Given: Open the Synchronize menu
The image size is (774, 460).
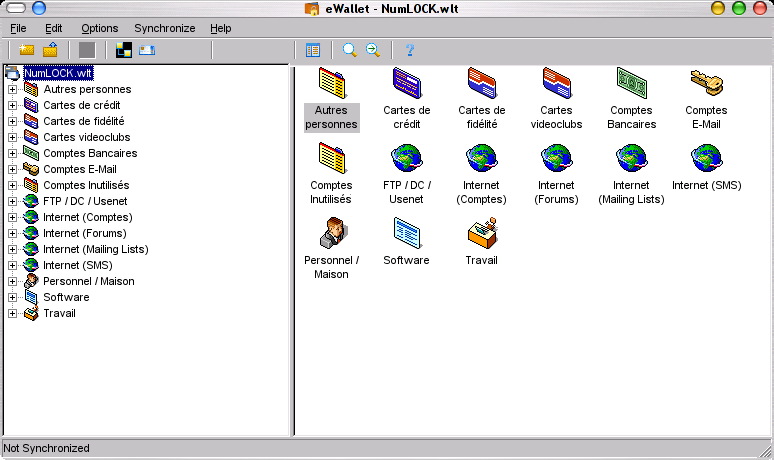Looking at the screenshot, I should tap(165, 28).
